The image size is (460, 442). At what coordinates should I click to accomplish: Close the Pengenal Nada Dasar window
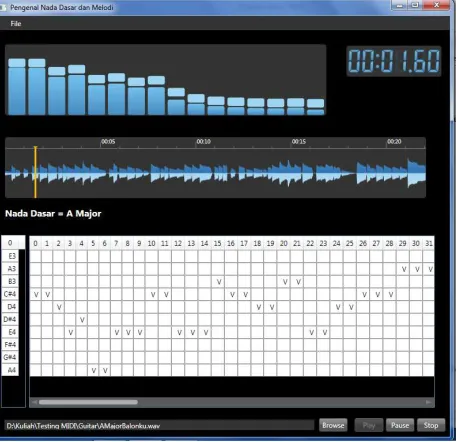pyautogui.click(x=437, y=5)
